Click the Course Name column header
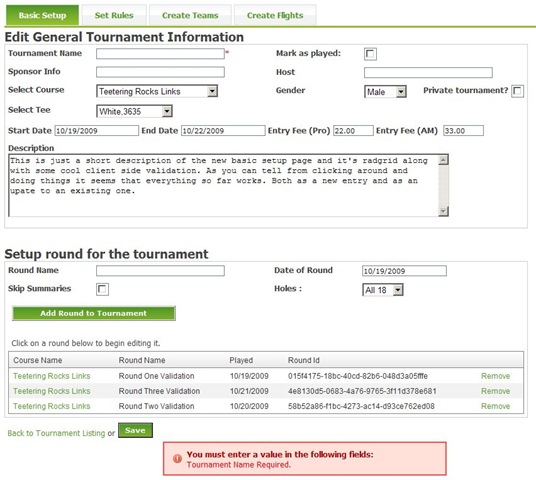Image resolution: width=536 pixels, height=480 pixels. coord(38,360)
